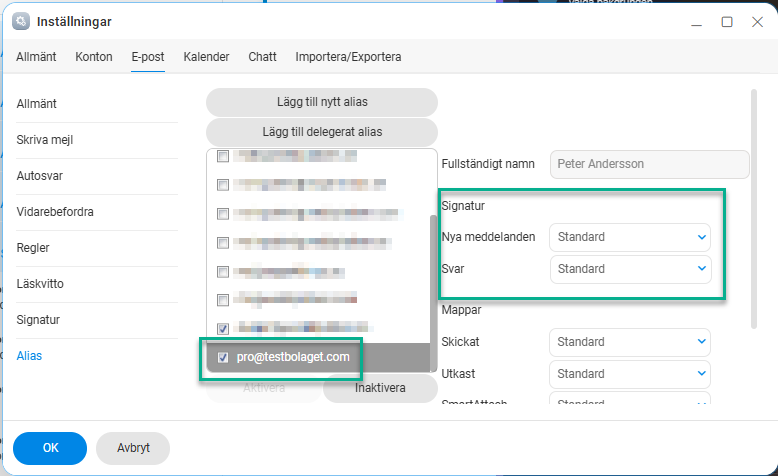Close the Inställningar window
778x476 pixels.
coord(757,22)
